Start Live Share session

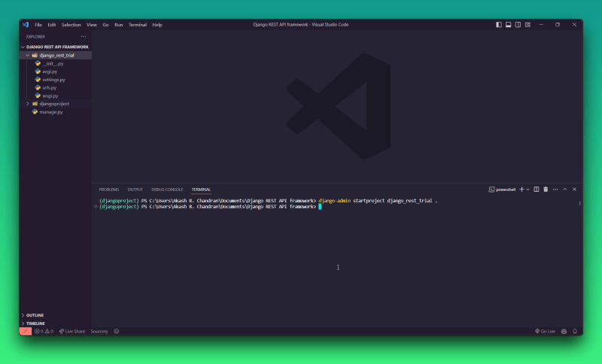click(72, 332)
